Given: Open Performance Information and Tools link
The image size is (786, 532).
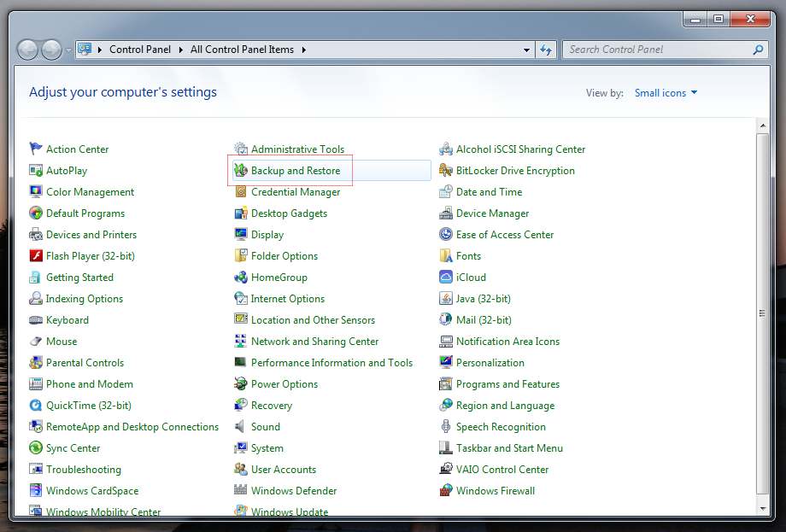Looking at the screenshot, I should click(x=331, y=363).
